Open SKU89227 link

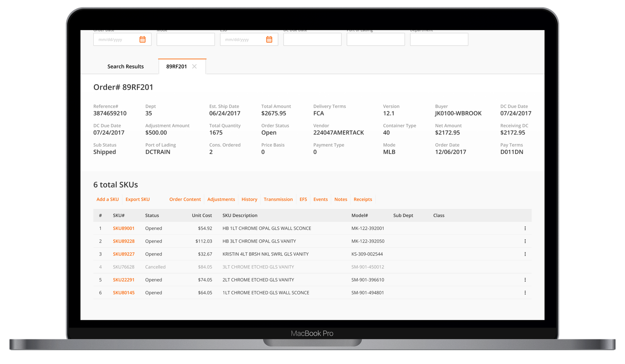point(123,254)
